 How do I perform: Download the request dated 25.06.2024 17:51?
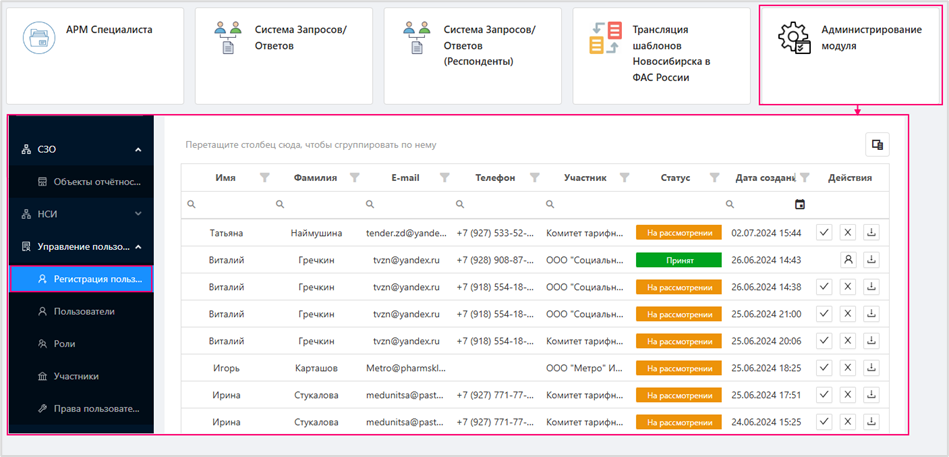point(871,395)
